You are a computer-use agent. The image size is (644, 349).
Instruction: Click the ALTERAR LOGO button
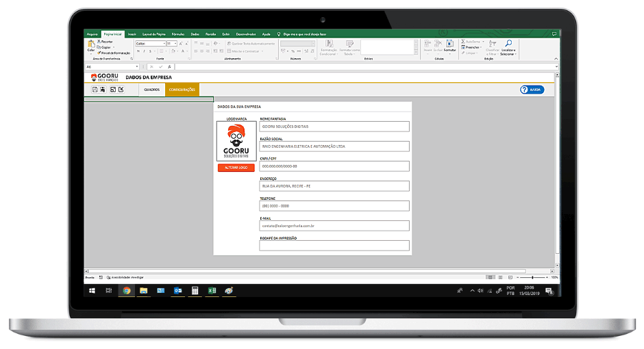pos(236,168)
